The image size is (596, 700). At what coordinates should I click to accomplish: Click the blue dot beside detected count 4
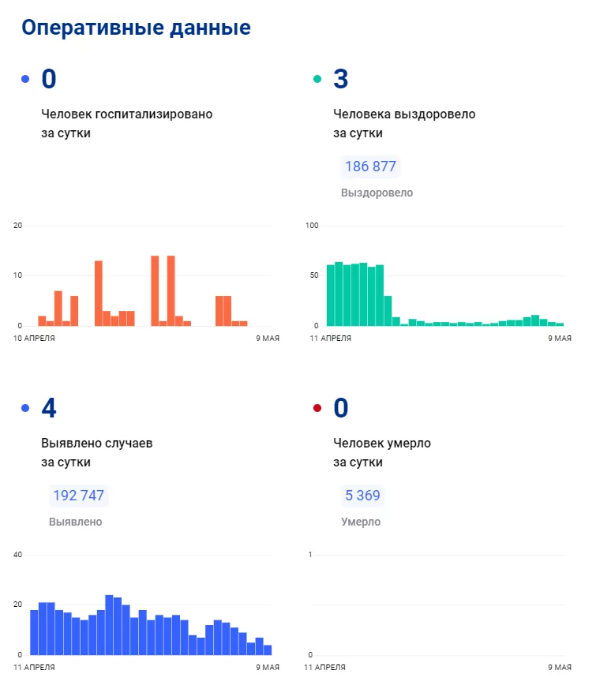[x=25, y=408]
